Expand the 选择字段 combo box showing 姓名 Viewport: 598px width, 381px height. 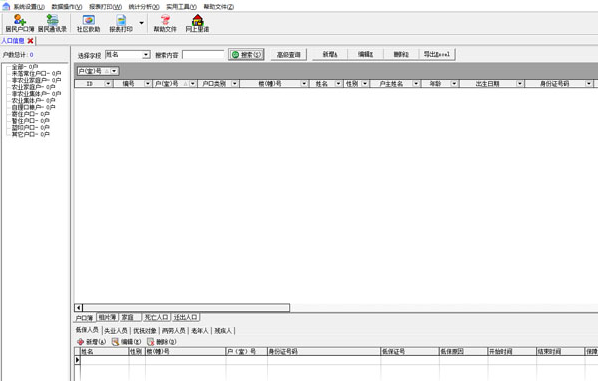(x=146, y=55)
